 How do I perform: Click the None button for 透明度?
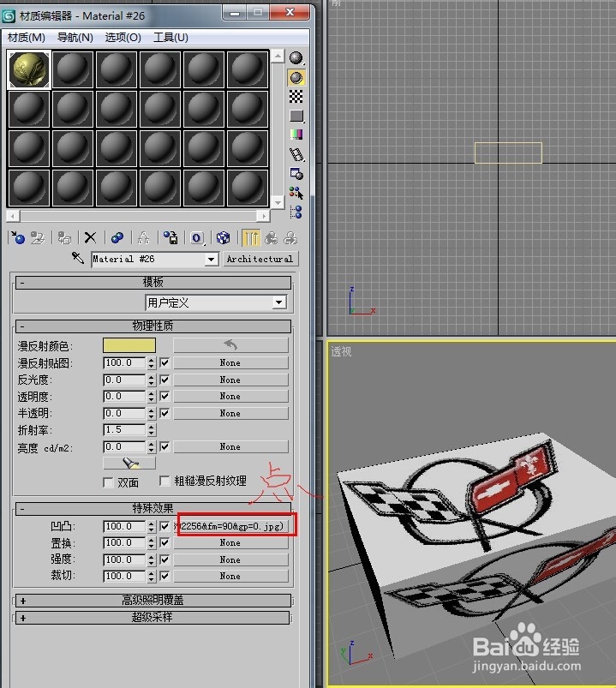pyautogui.click(x=230, y=396)
